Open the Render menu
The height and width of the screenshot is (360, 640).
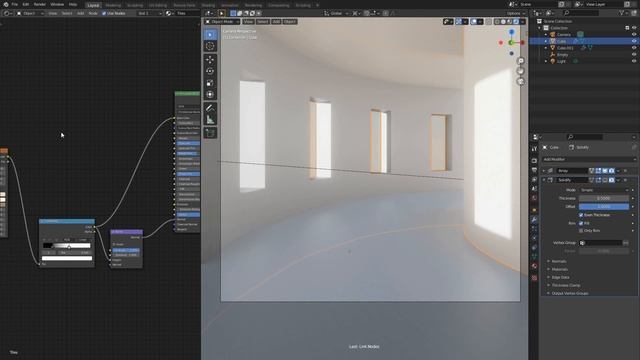[x=40, y=4]
